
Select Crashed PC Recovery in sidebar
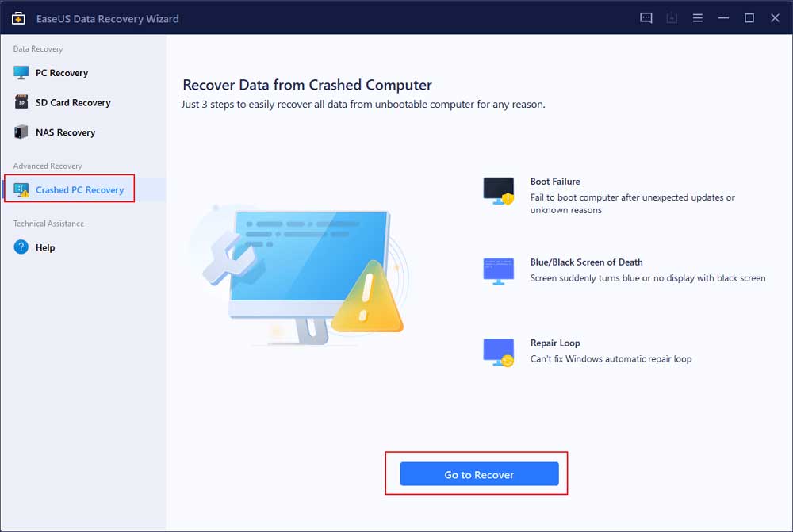click(83, 190)
